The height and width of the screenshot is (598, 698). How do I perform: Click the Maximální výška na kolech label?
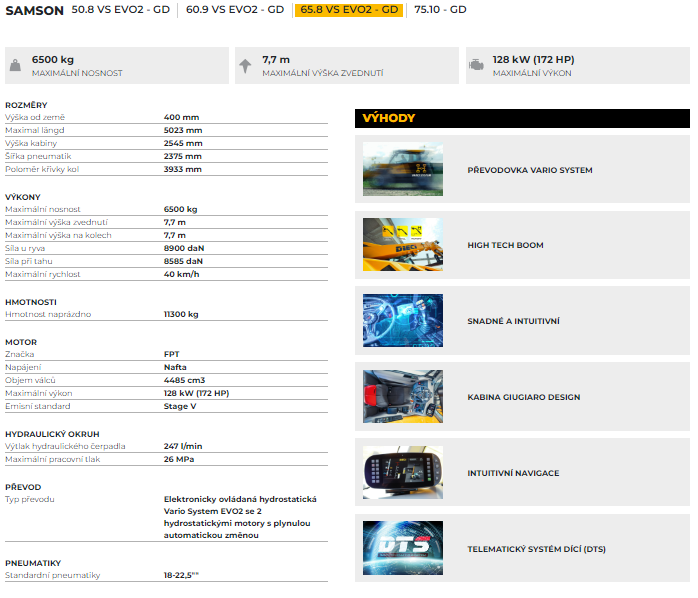click(58, 235)
